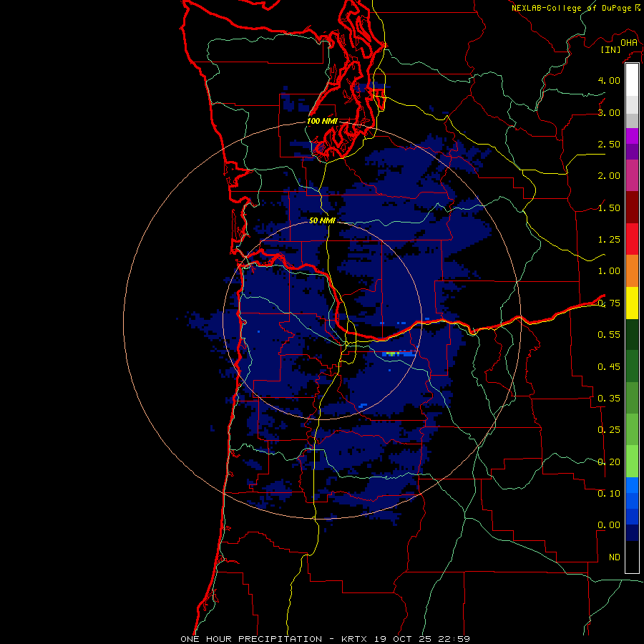
Task: Select the 3.00 legend value
Action: 609,112
